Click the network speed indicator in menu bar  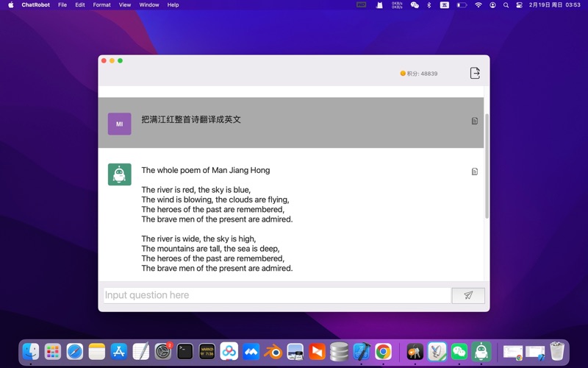pyautogui.click(x=397, y=5)
